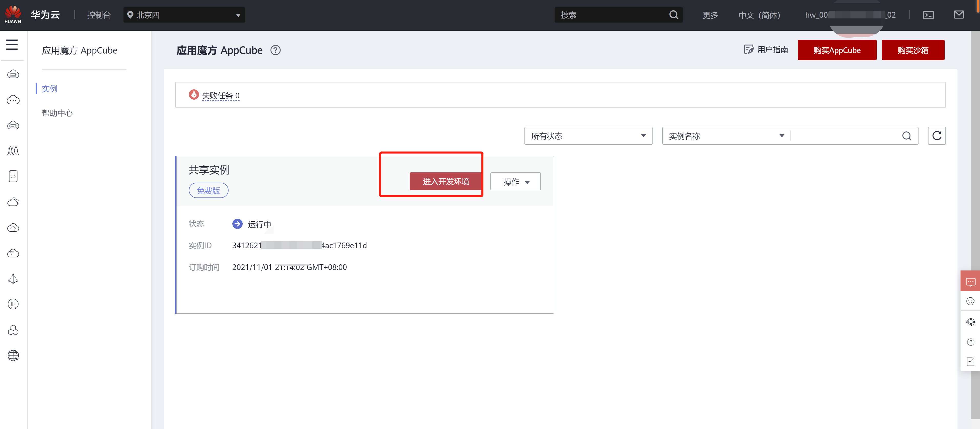Expand the 操作 actions dropdown
The width and height of the screenshot is (980, 429).
pos(515,182)
